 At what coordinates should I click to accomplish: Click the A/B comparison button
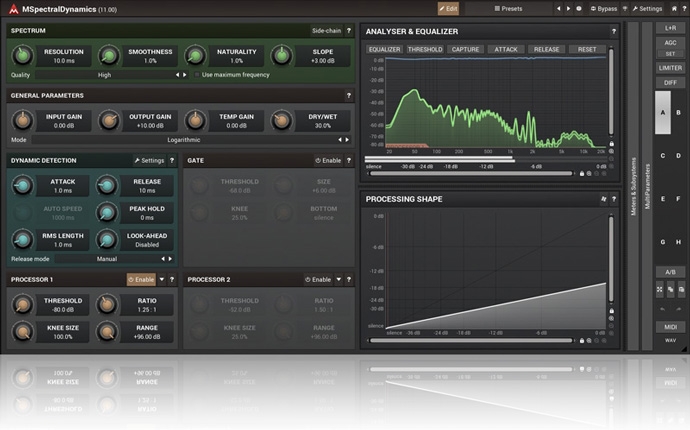click(x=670, y=272)
